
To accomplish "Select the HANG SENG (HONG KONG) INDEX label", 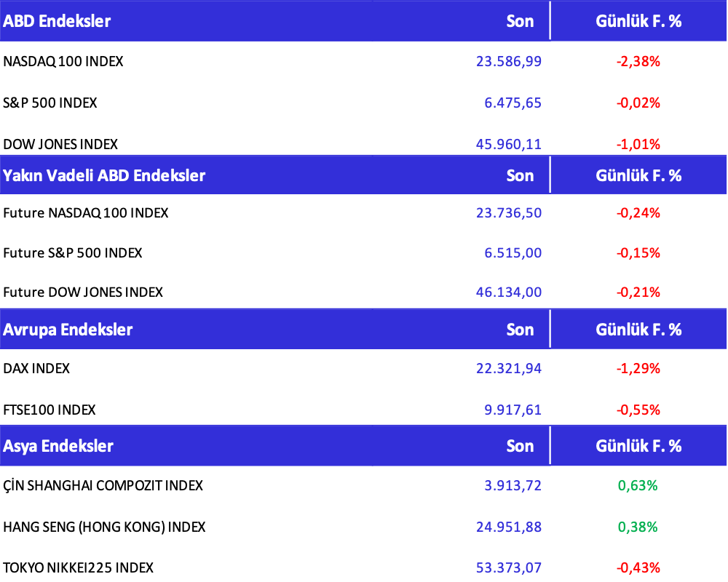I will point(104,527).
